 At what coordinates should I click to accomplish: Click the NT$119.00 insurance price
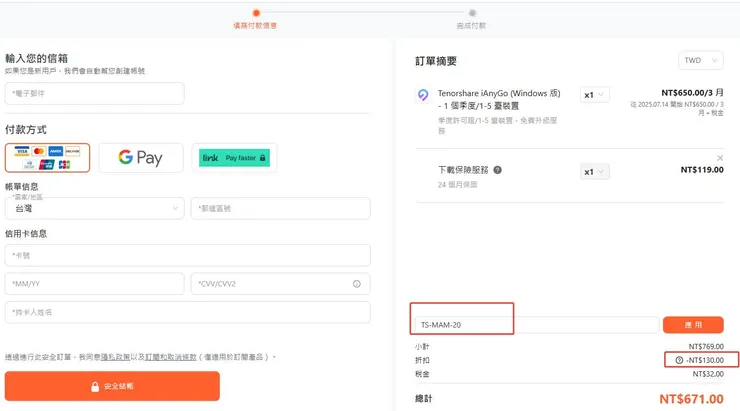(x=702, y=170)
